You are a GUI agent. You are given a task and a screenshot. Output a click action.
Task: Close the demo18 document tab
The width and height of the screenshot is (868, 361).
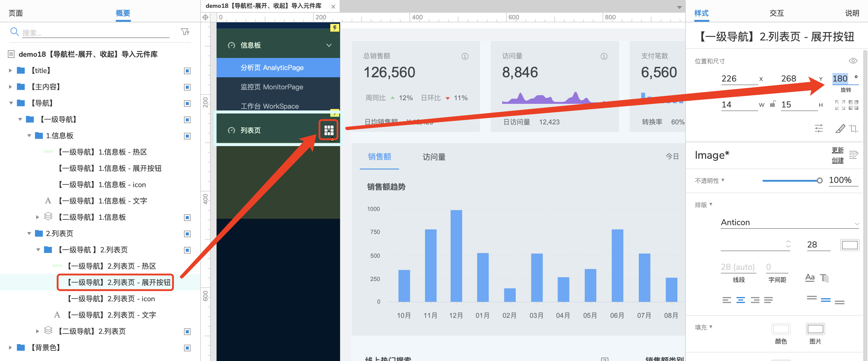[x=333, y=6]
